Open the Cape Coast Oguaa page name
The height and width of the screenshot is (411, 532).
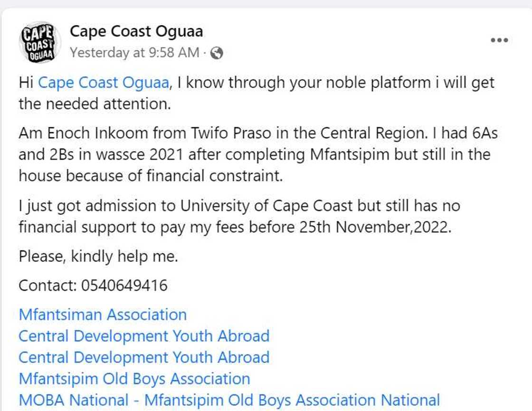coord(138,32)
